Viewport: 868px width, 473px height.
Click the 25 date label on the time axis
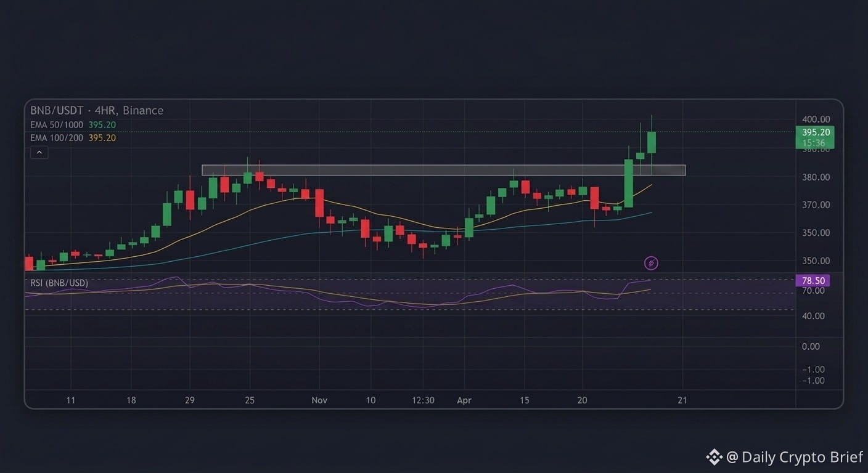click(250, 400)
